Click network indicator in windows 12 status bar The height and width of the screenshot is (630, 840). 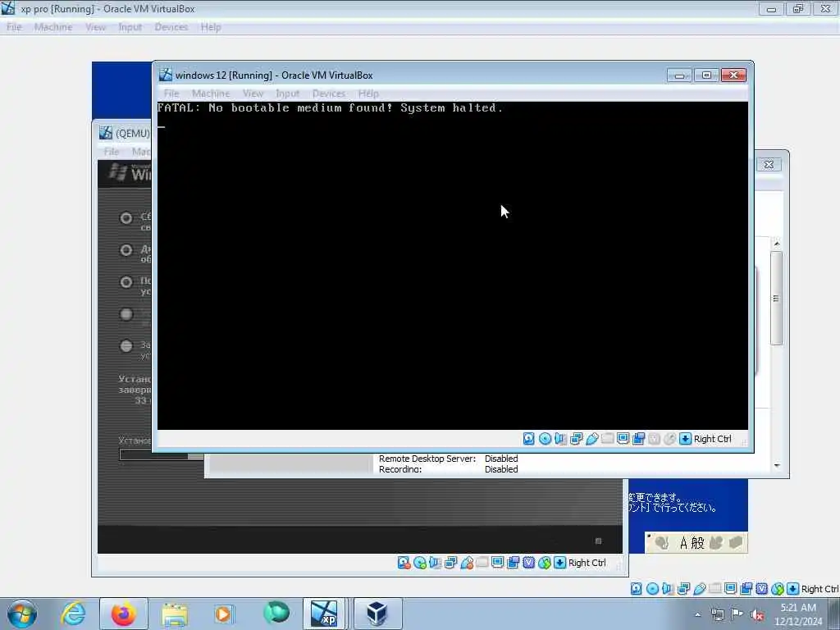pos(577,439)
